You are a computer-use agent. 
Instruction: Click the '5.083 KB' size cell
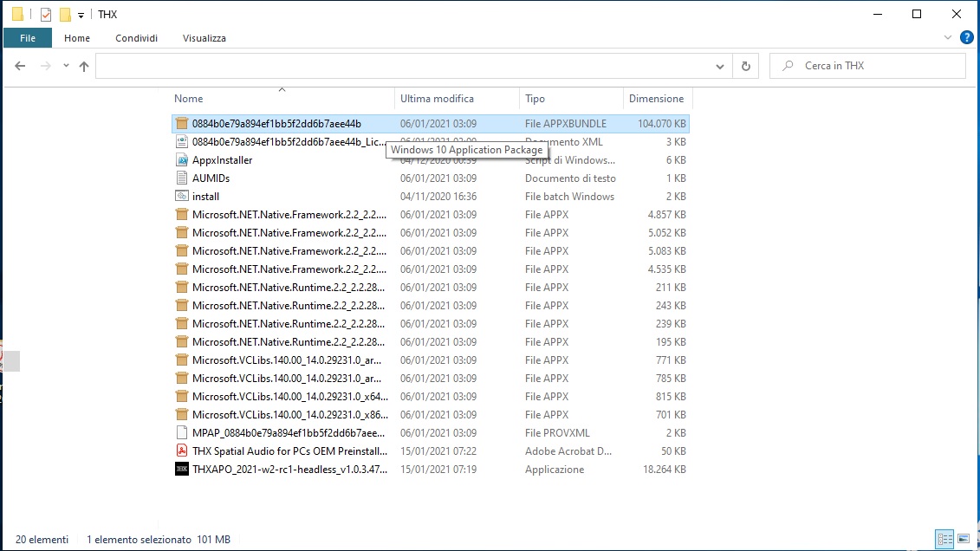point(667,250)
